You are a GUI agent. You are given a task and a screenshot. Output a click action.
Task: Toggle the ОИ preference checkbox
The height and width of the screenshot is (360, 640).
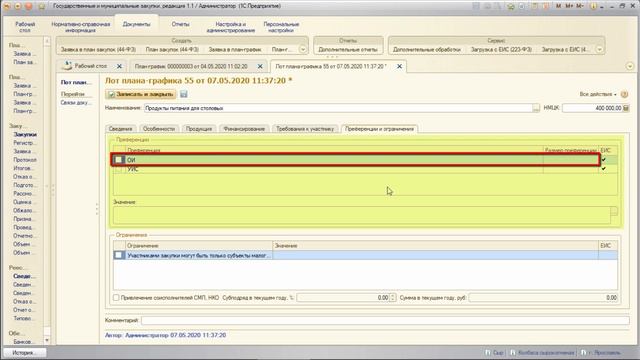point(119,160)
